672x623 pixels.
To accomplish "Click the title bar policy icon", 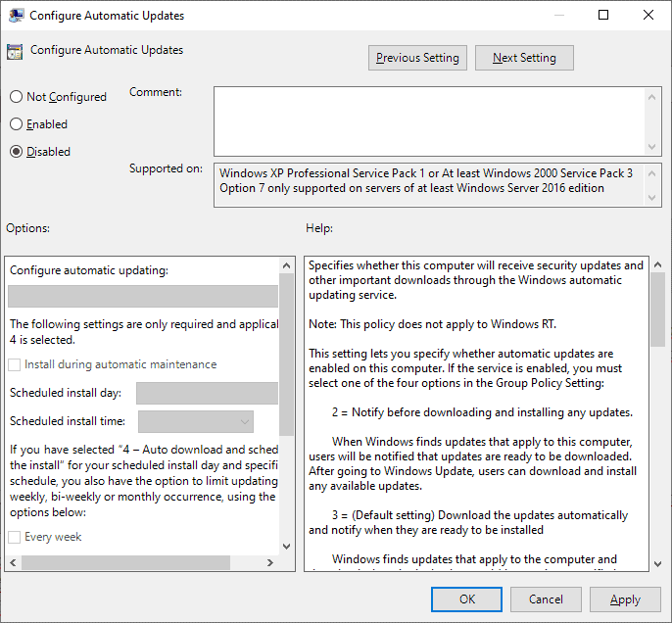I will point(16,16).
